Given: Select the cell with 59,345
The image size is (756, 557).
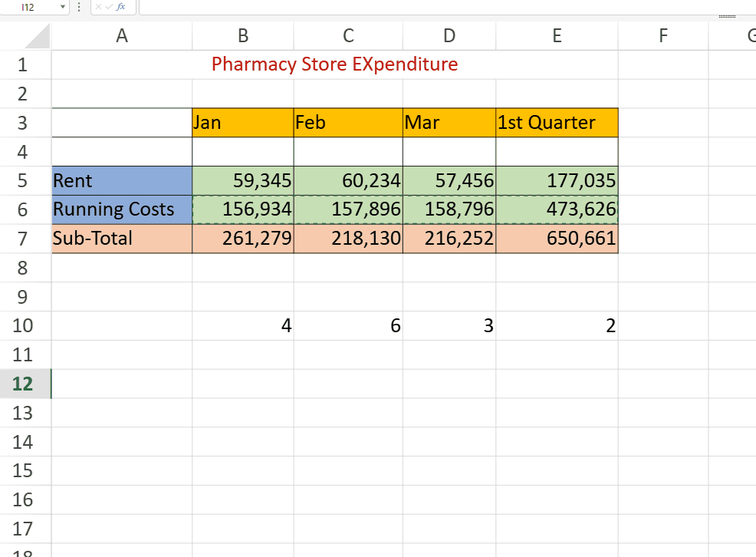Looking at the screenshot, I should pyautogui.click(x=243, y=181).
